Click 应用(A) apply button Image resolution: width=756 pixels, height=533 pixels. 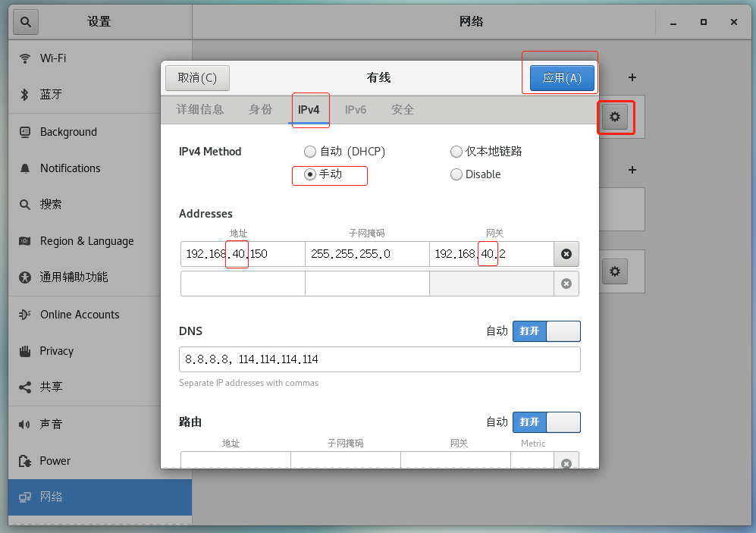coord(562,78)
